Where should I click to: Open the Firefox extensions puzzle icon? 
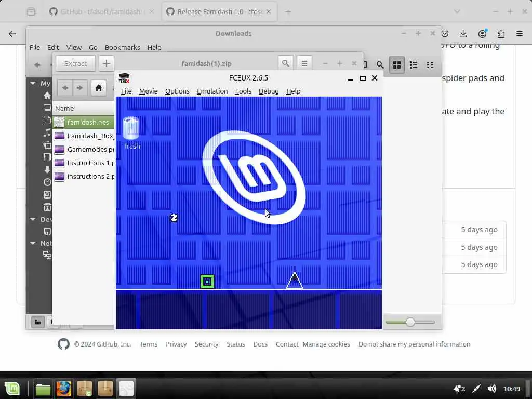(501, 34)
